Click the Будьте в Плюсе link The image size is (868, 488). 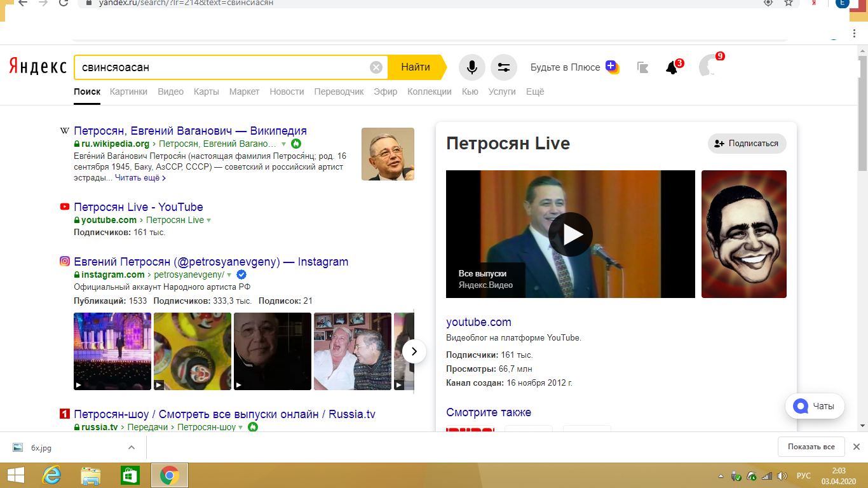(x=565, y=67)
